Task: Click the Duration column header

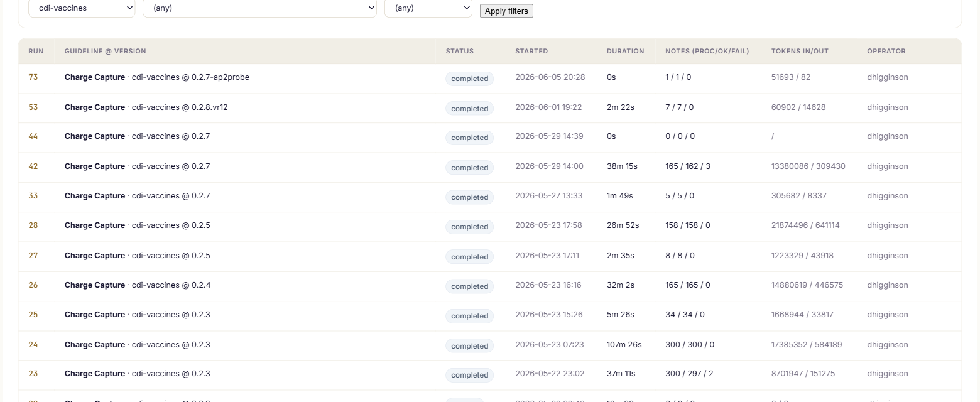Action: pos(626,51)
